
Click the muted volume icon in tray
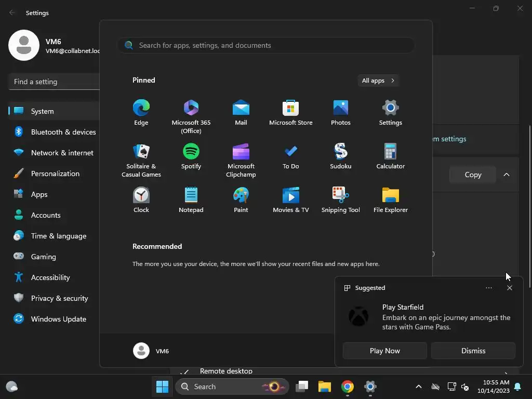point(465,387)
